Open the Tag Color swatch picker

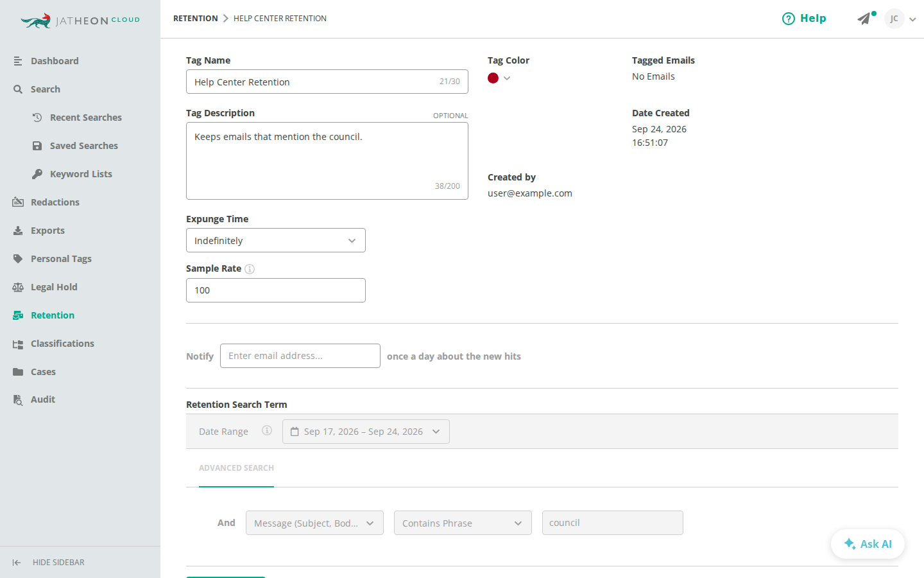493,78
